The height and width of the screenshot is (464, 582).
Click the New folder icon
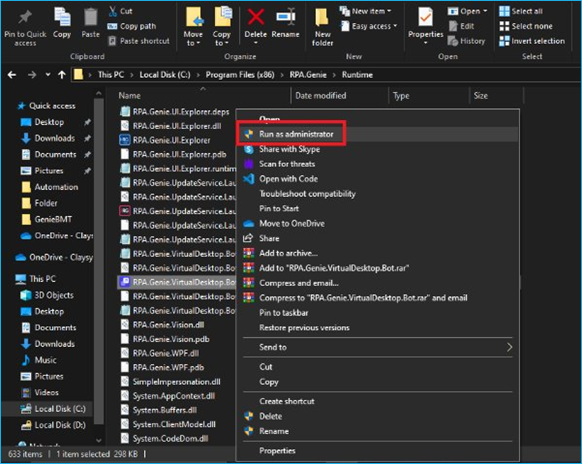point(322,17)
